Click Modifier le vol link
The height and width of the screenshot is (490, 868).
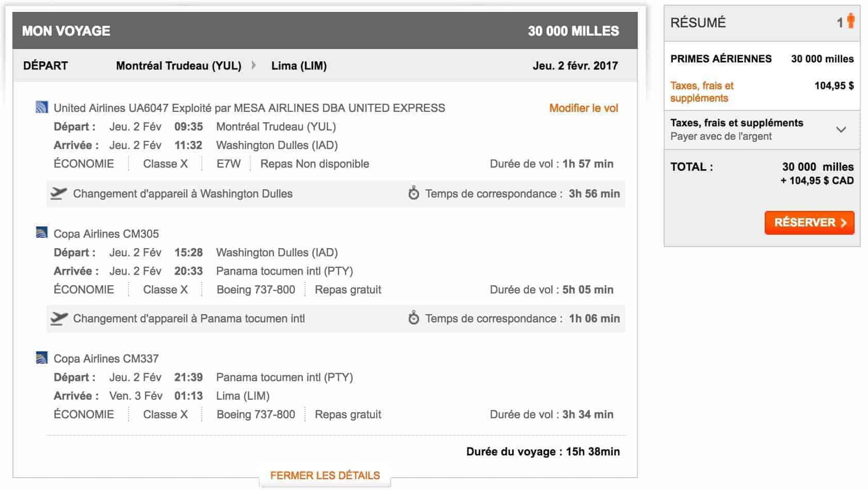[x=583, y=108]
